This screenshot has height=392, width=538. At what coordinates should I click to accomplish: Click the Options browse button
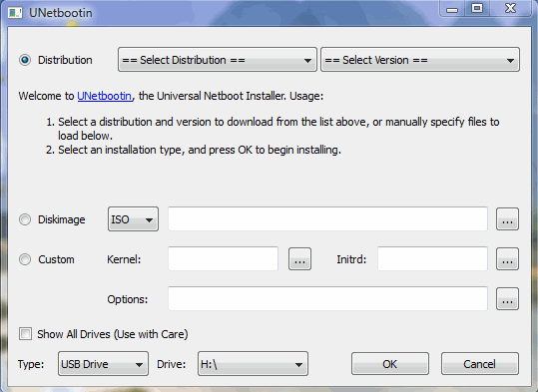click(x=507, y=299)
